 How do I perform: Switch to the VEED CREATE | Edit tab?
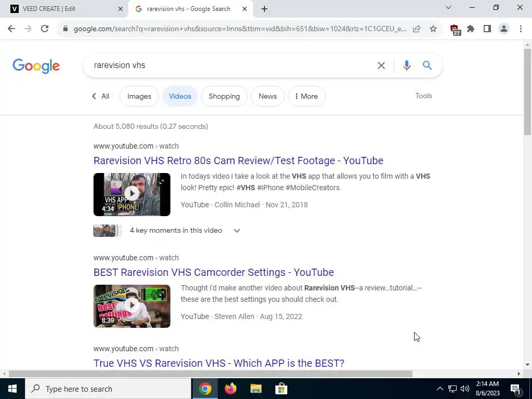click(x=64, y=9)
